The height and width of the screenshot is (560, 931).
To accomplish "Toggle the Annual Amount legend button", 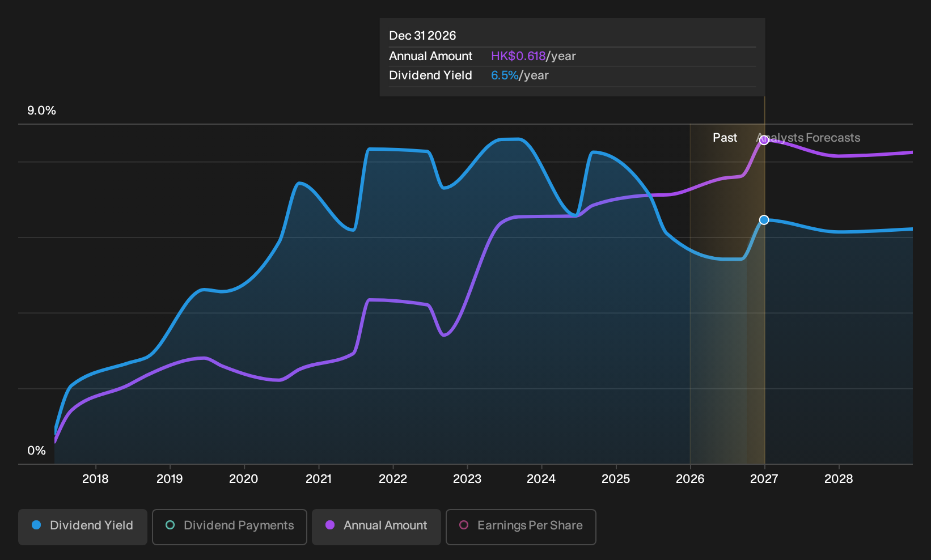I will [376, 527].
